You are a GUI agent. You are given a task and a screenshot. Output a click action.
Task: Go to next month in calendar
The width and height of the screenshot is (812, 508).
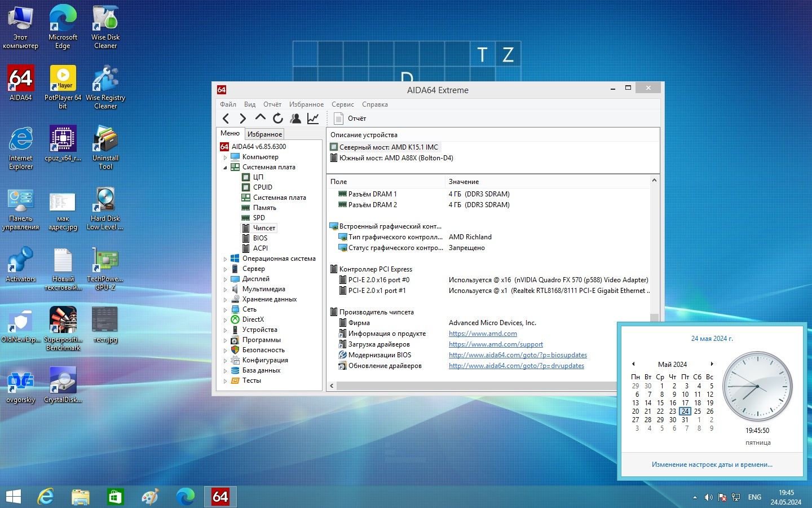(712, 364)
